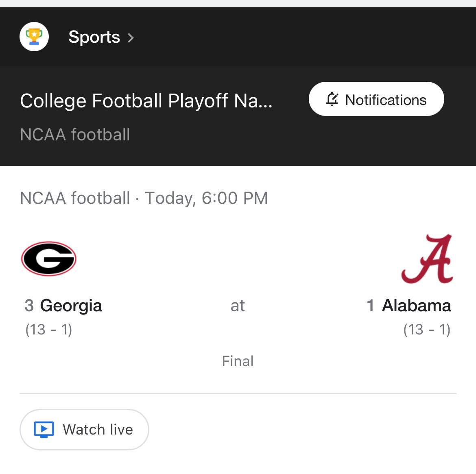Screen dimensions: 476x474
Task: Click Alabama's number 1 ranking
Action: [x=370, y=306]
